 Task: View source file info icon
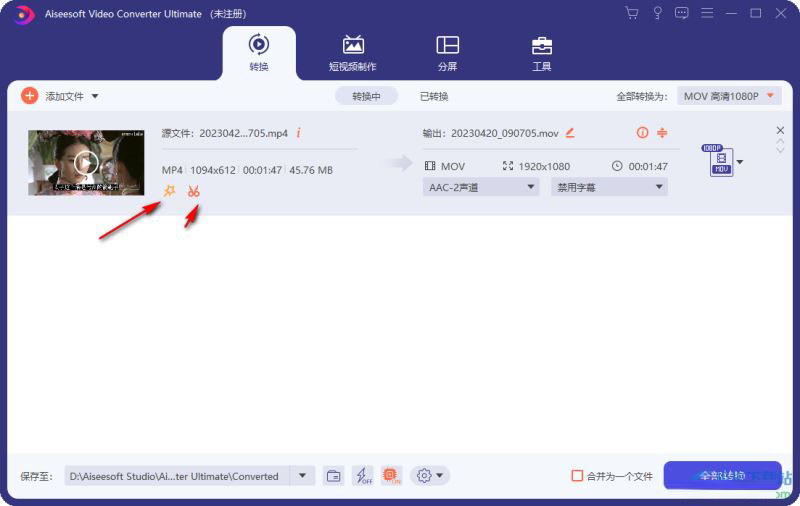point(298,133)
